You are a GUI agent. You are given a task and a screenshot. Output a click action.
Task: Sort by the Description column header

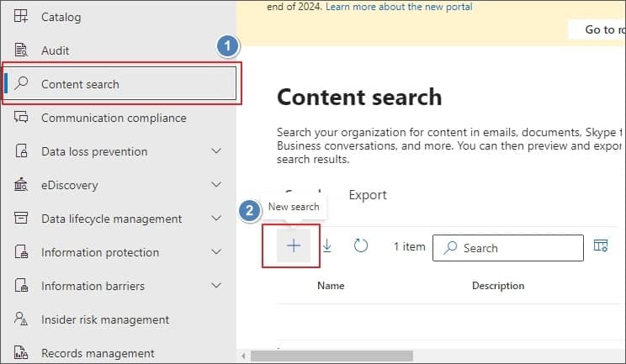(x=498, y=286)
